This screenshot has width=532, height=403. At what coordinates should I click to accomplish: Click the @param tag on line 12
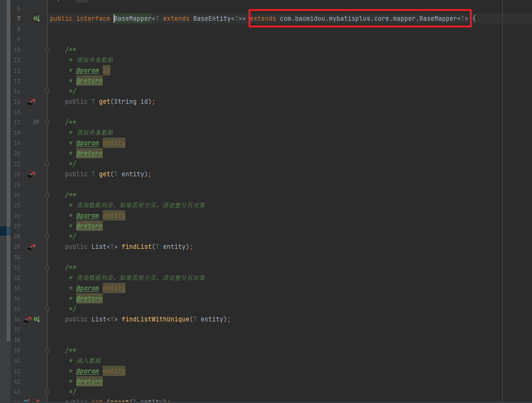[88, 70]
